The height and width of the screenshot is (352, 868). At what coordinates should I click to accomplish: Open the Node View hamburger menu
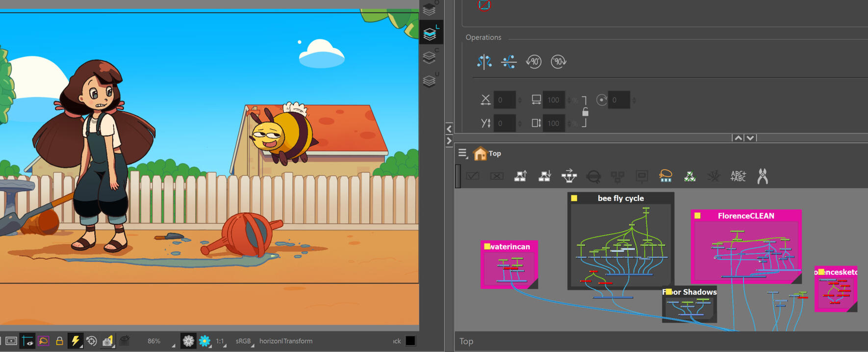click(x=462, y=153)
